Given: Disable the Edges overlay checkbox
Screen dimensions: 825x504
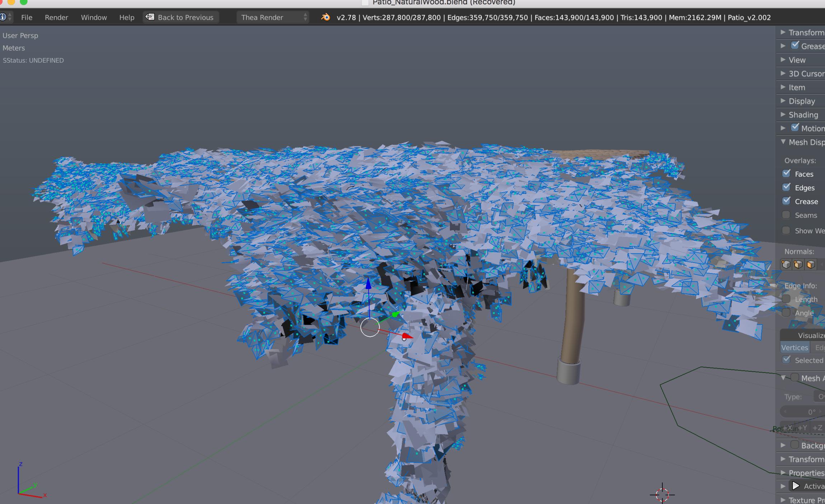Looking at the screenshot, I should 786,187.
